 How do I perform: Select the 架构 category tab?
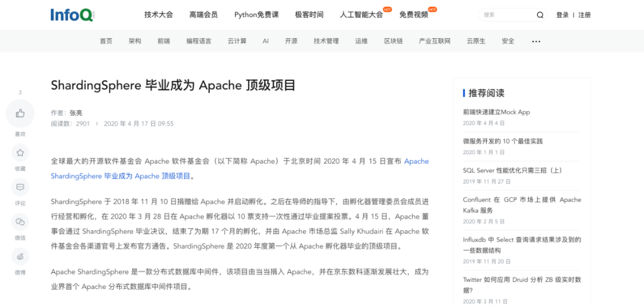pyautogui.click(x=135, y=41)
